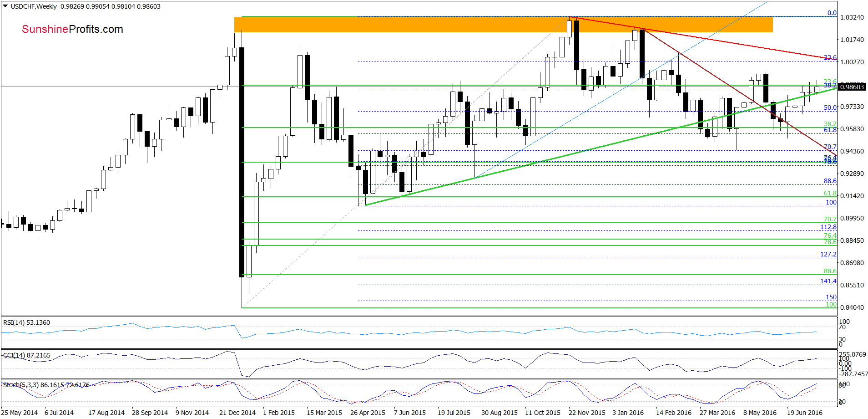The height and width of the screenshot is (419, 868).
Task: Select the 14 Feb 2016 date label
Action: click(x=674, y=413)
